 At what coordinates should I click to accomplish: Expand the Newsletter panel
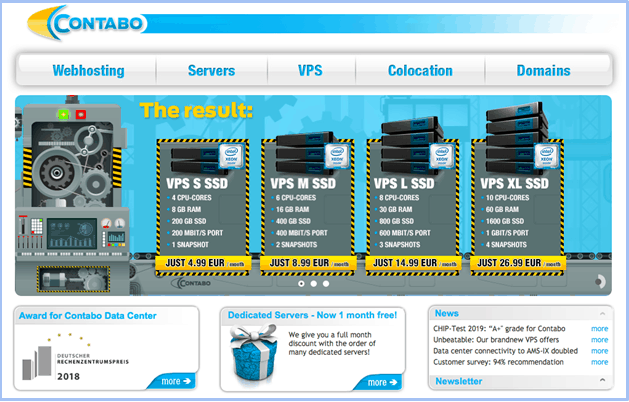(602, 380)
